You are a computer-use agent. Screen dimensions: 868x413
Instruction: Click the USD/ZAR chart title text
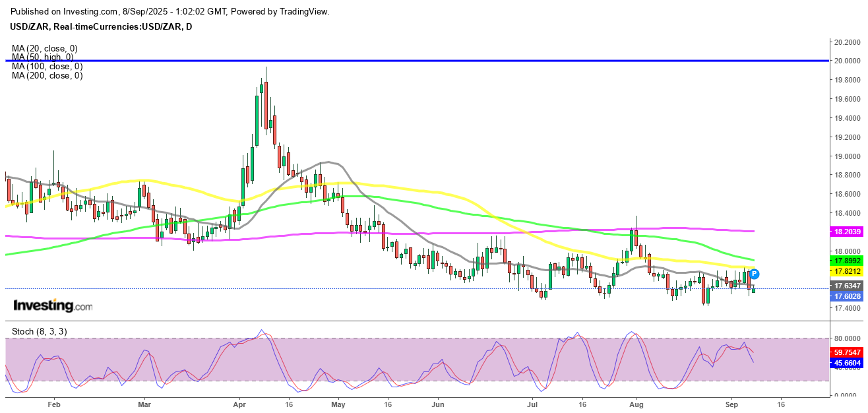[x=99, y=26]
